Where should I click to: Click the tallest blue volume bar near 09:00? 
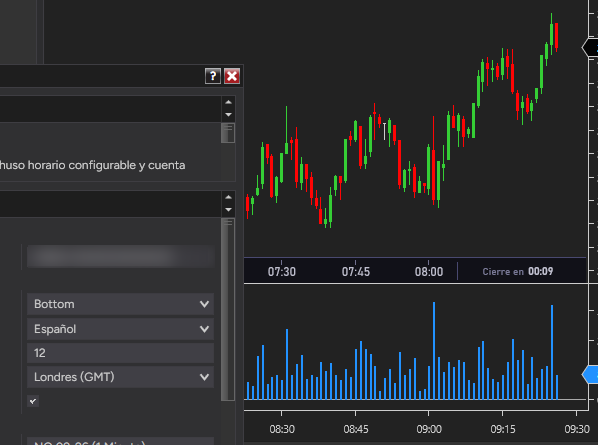pos(434,350)
